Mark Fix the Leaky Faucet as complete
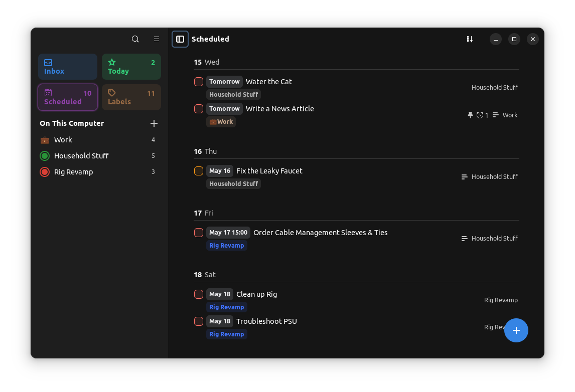Image resolution: width=575 pixels, height=392 pixels. pyautogui.click(x=199, y=170)
